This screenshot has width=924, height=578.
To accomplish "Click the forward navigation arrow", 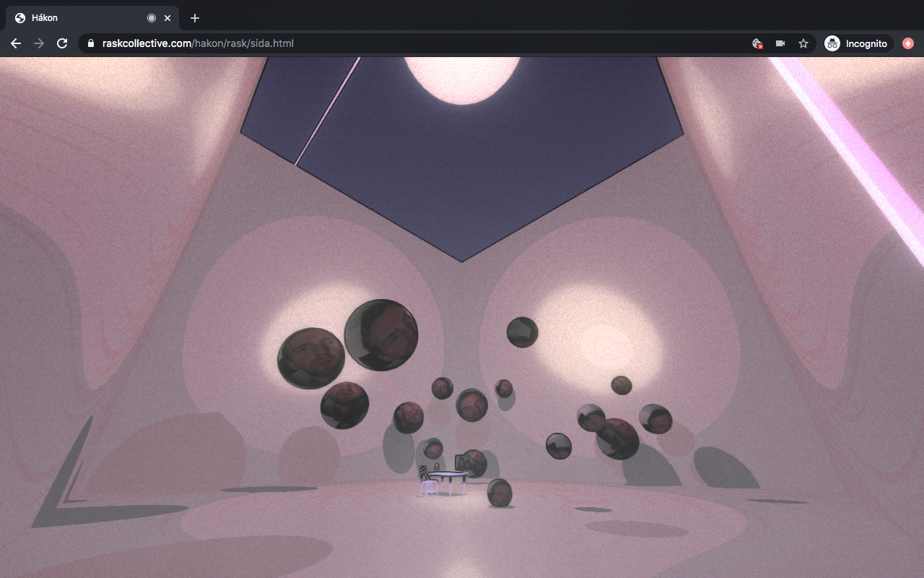I will click(x=39, y=43).
